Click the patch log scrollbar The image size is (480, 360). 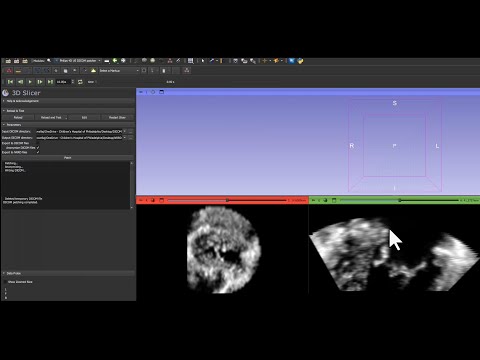[132, 185]
